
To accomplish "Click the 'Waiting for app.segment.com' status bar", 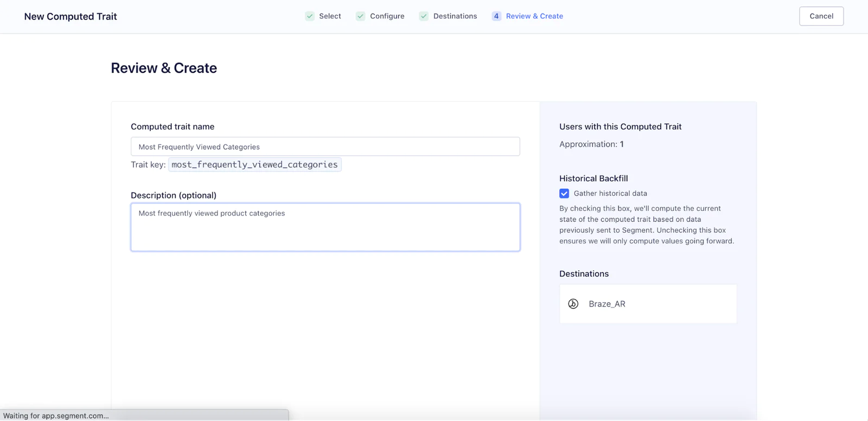I will [56, 416].
